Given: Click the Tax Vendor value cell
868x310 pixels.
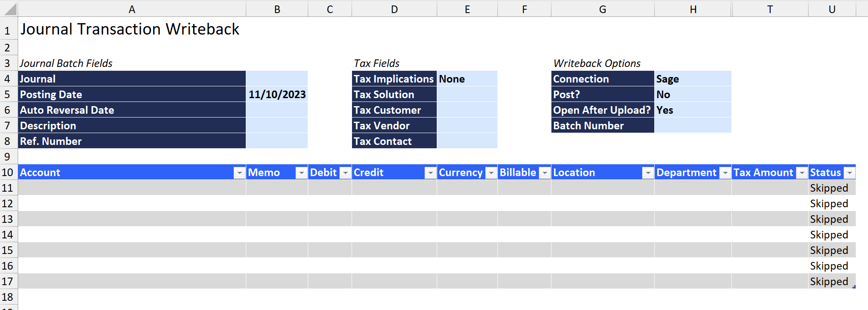Looking at the screenshot, I should pyautogui.click(x=467, y=126).
